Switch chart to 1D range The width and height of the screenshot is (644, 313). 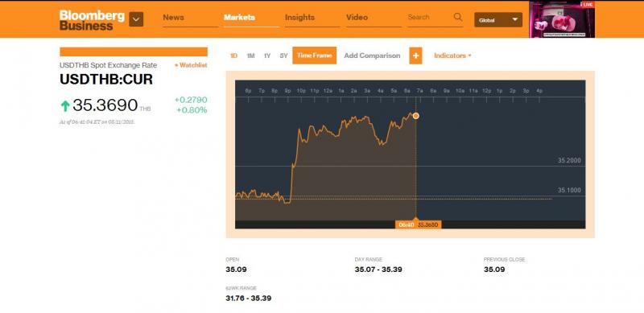233,56
